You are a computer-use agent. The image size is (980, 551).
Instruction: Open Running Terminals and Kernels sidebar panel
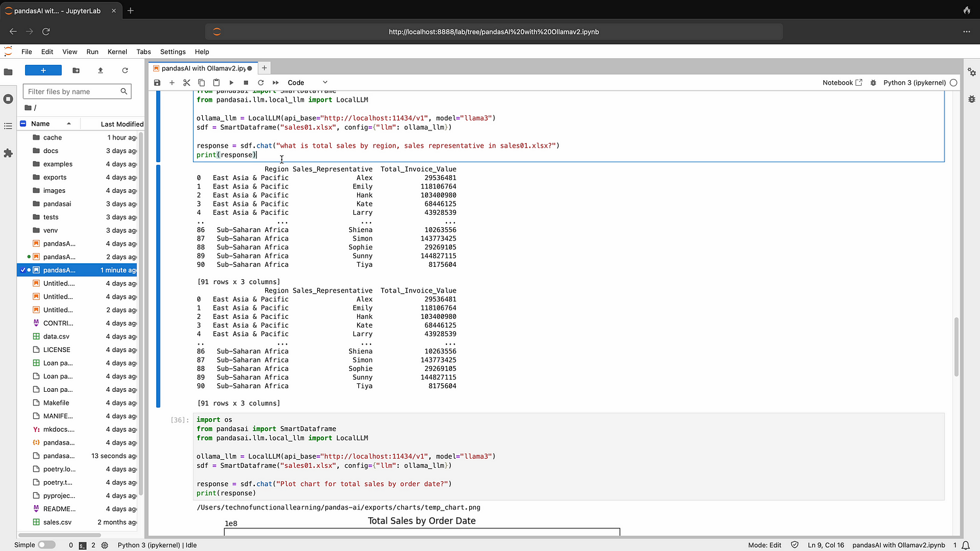[x=8, y=99]
